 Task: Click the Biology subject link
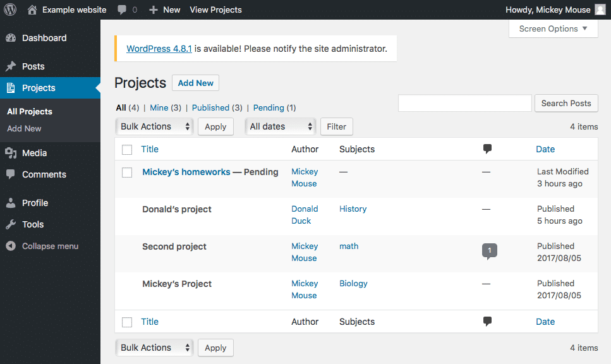pos(353,284)
